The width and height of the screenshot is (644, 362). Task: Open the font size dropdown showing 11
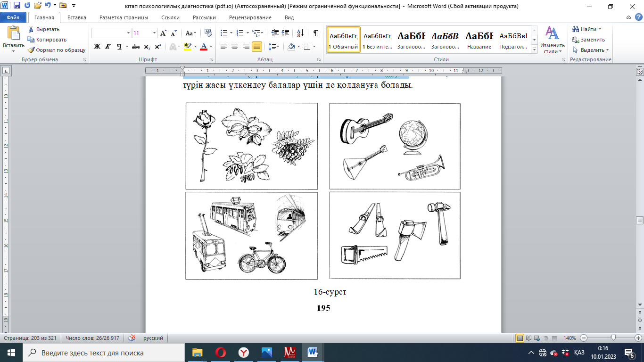pos(155,33)
